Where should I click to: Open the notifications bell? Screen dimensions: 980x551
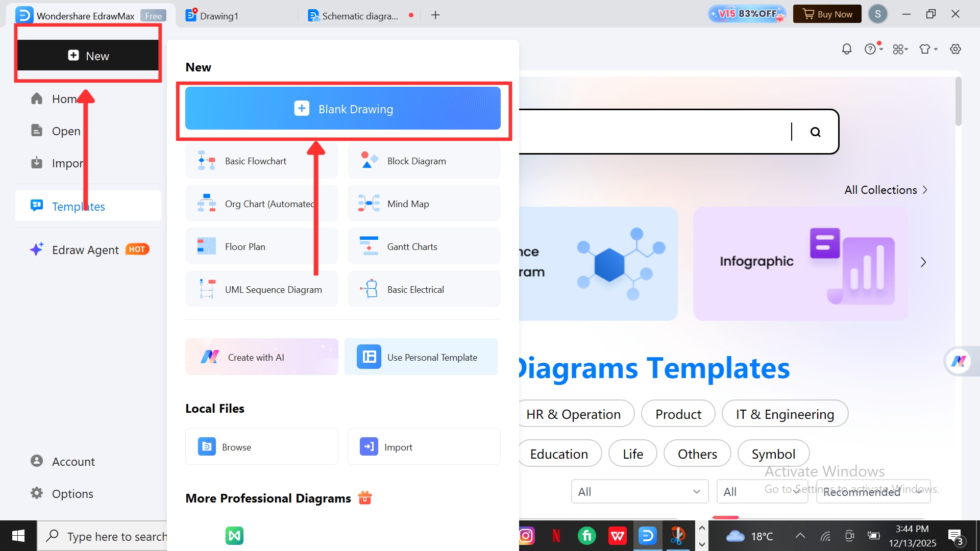(846, 48)
